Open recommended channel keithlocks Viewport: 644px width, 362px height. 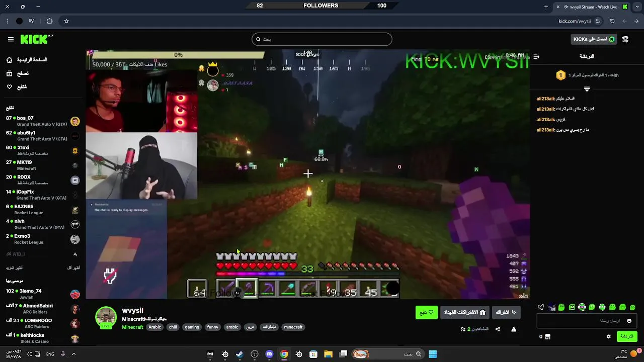[43, 338]
